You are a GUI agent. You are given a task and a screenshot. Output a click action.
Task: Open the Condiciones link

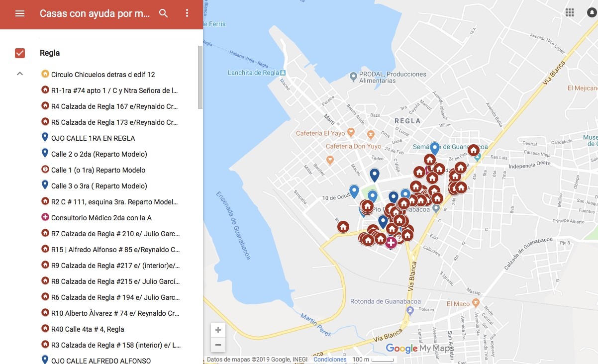330,360
